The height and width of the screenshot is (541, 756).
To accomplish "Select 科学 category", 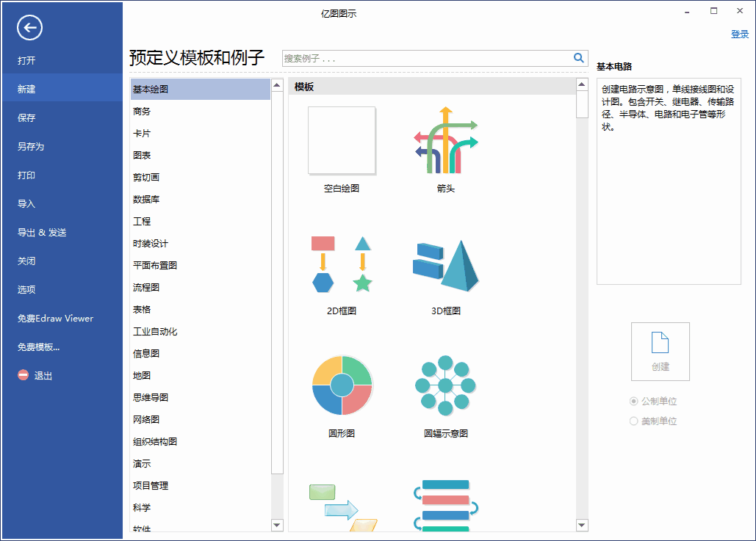I will coord(200,508).
